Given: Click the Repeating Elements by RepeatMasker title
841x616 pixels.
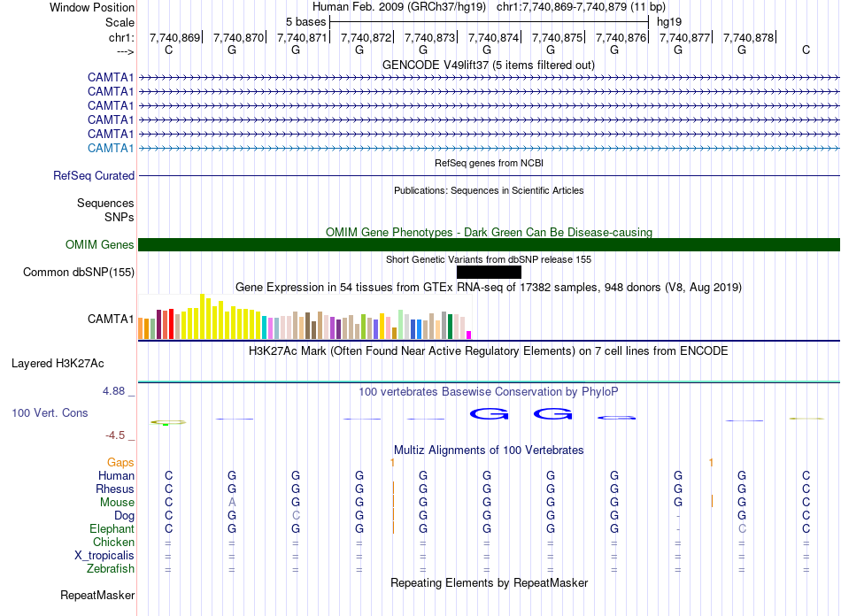Looking at the screenshot, I should pos(489,582).
